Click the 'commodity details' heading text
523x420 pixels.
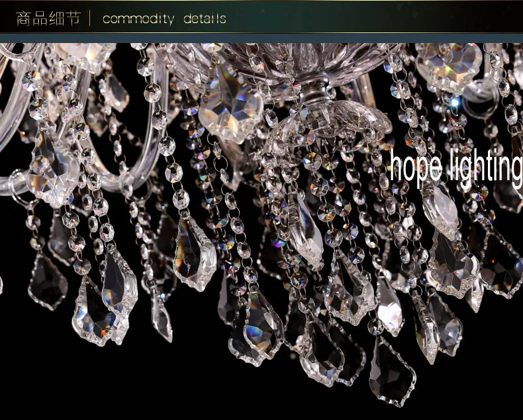tap(164, 19)
